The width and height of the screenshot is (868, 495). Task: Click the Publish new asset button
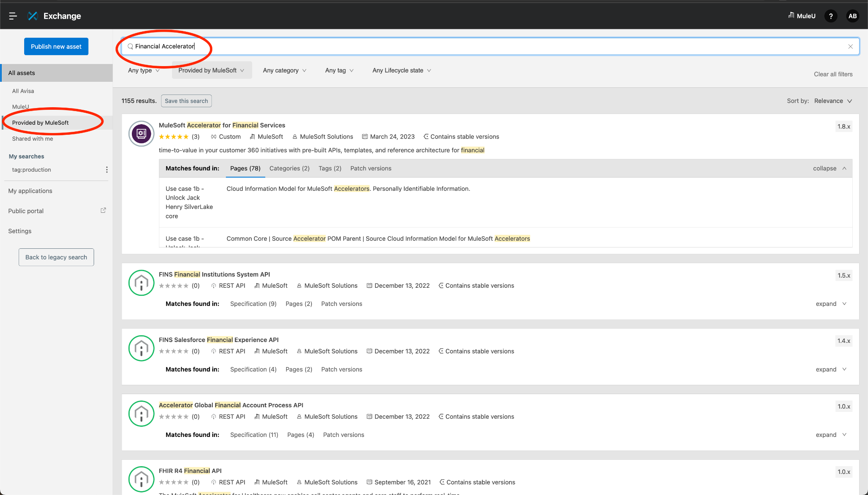[x=56, y=47]
